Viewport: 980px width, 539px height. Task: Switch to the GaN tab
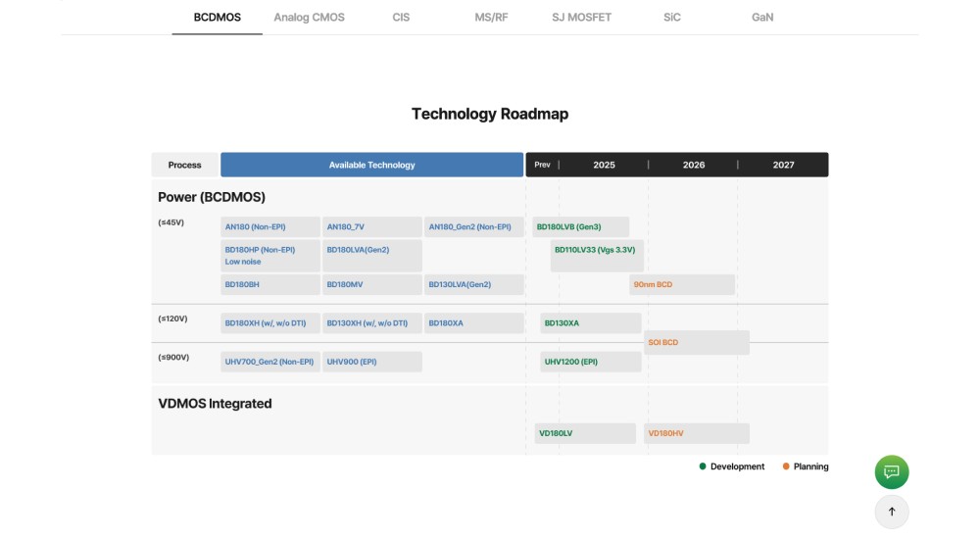pos(762,18)
